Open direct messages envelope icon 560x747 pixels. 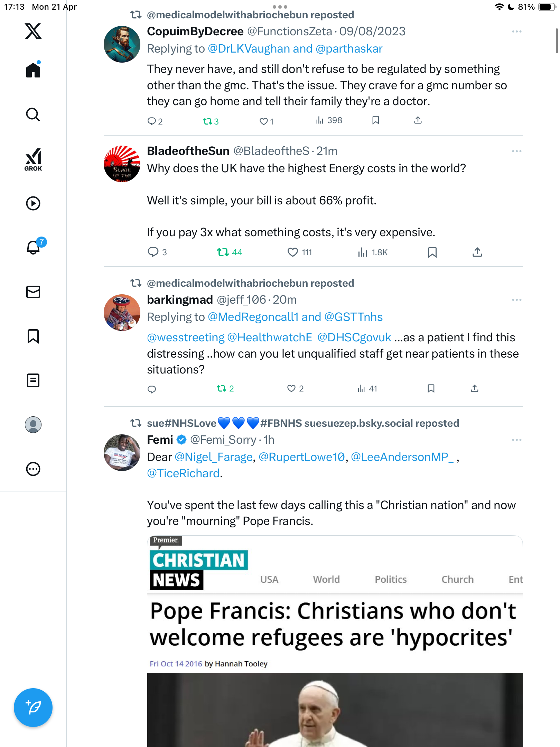33,292
